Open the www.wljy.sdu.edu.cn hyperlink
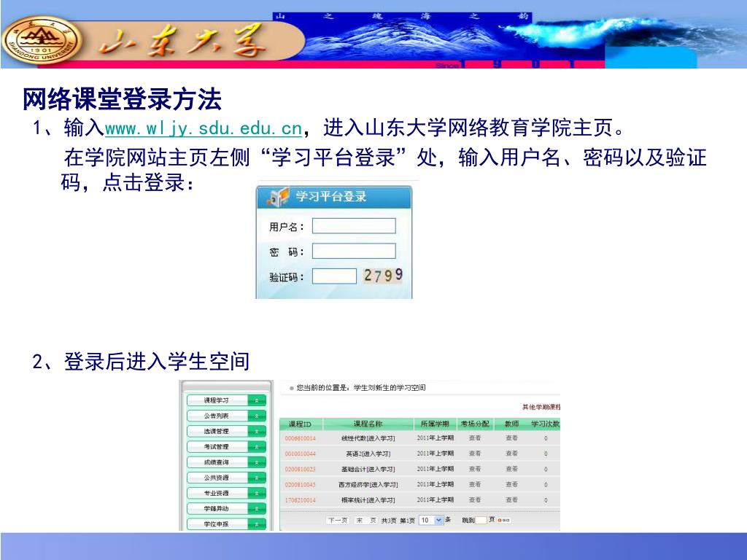Viewport: 747px width, 560px height. (203, 128)
